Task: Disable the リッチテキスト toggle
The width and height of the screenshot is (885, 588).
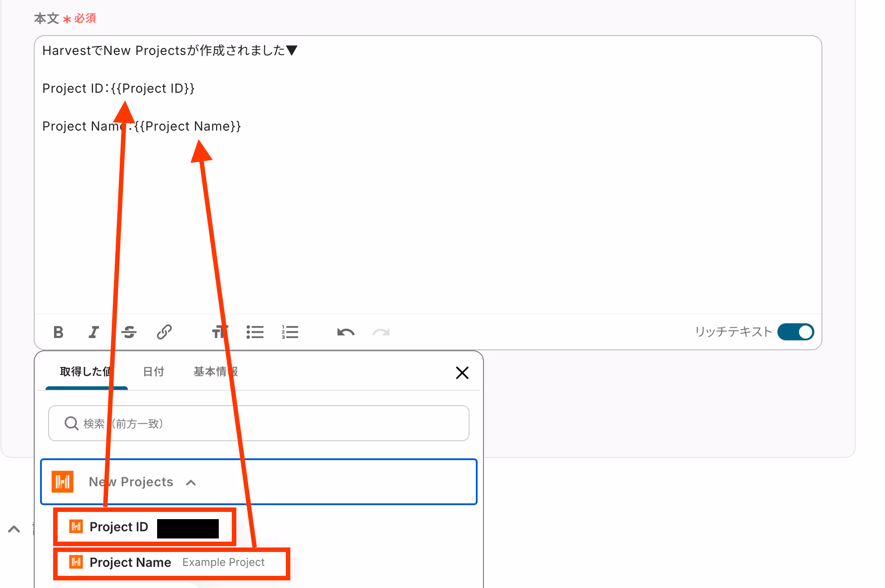Action: 795,332
